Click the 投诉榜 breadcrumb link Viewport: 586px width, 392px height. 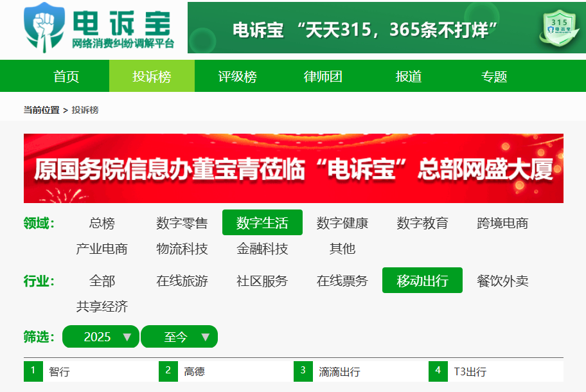click(85, 110)
